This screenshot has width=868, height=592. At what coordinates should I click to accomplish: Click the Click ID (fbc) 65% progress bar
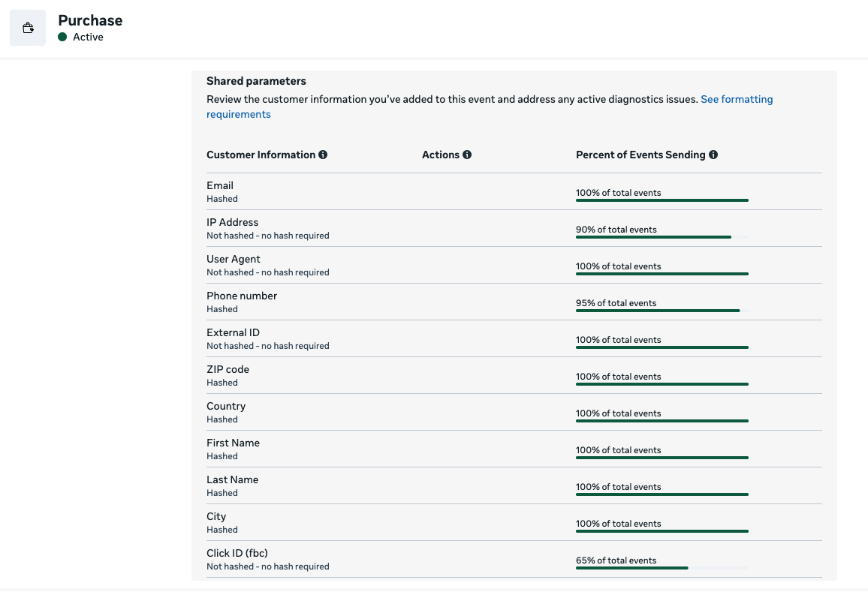point(631,568)
